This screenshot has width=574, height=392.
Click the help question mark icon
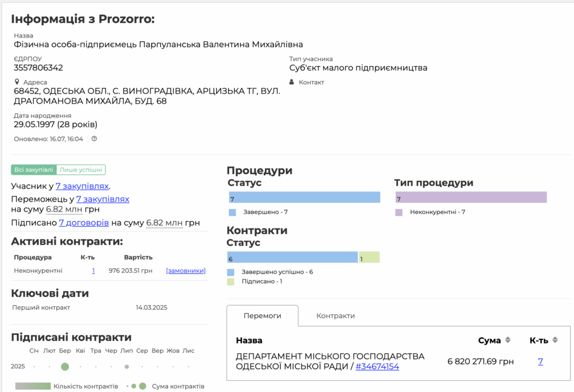click(94, 139)
